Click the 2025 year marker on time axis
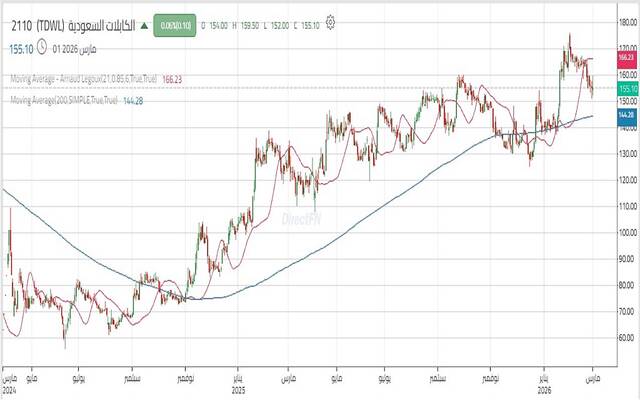Screen dimensions: 640x400 tap(238, 391)
